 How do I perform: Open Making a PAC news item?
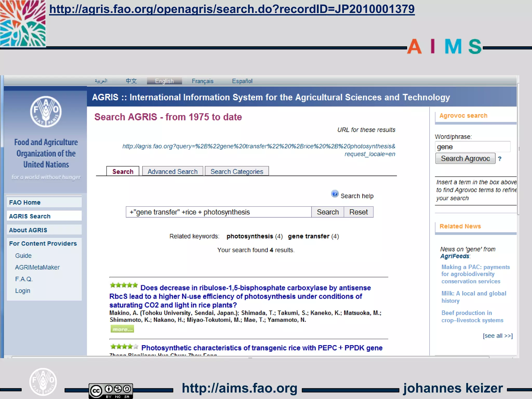[x=476, y=274]
